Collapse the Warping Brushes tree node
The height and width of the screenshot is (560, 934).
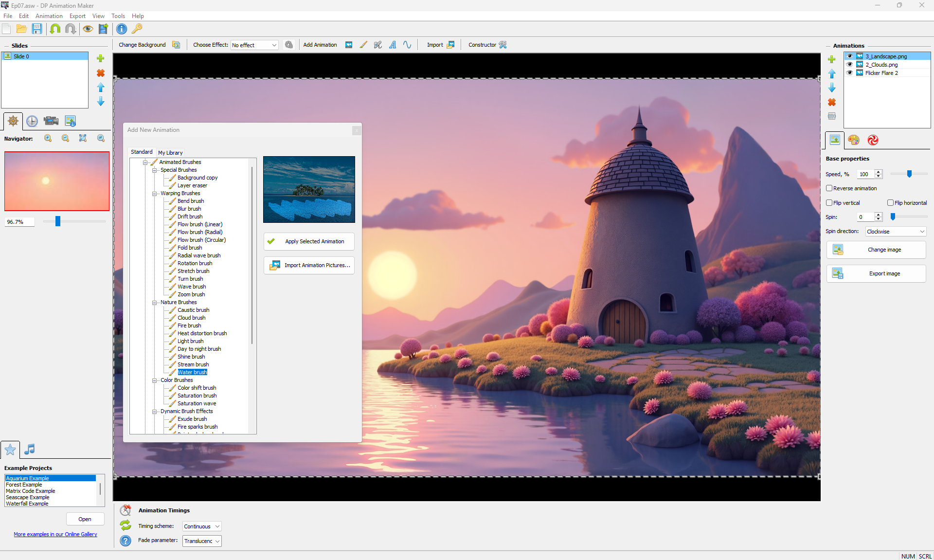pyautogui.click(x=155, y=194)
